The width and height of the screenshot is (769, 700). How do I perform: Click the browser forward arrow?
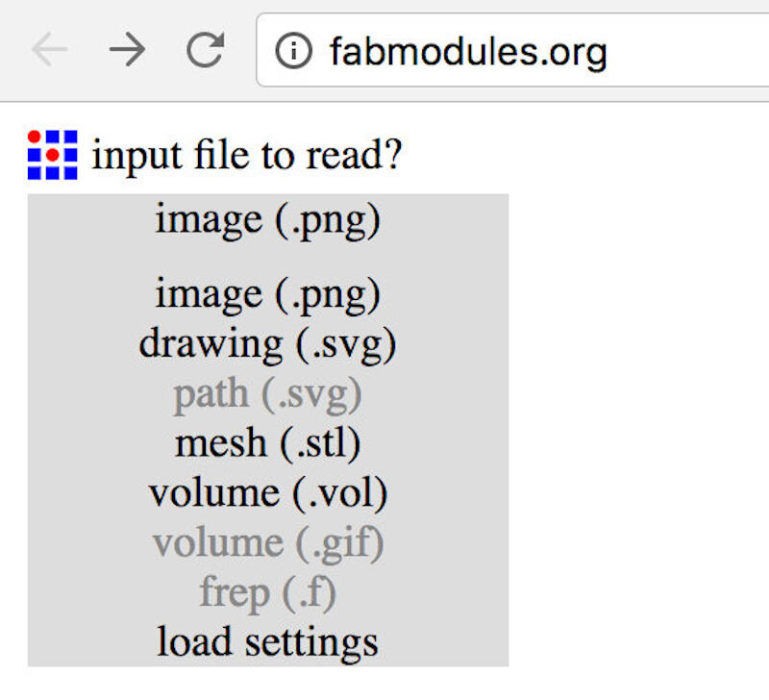[127, 50]
